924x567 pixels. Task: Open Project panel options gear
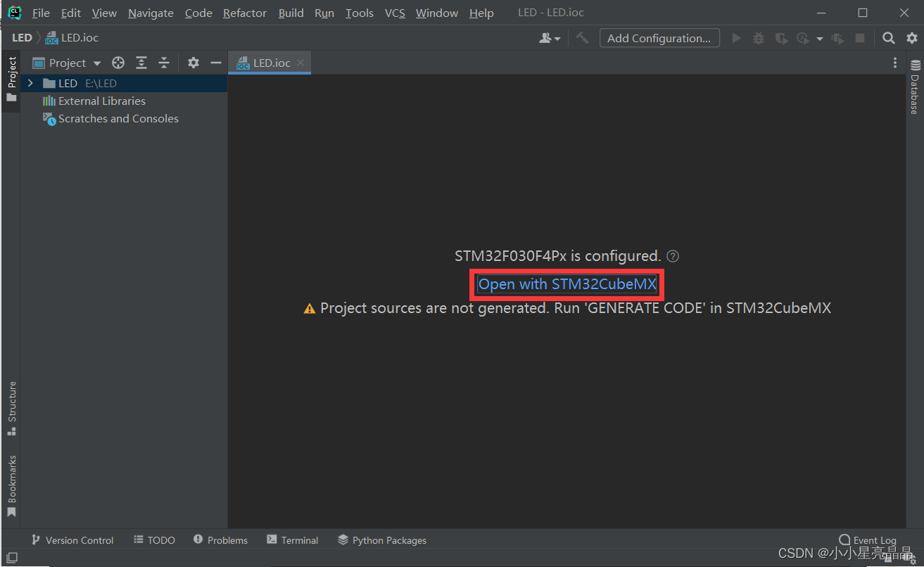194,63
